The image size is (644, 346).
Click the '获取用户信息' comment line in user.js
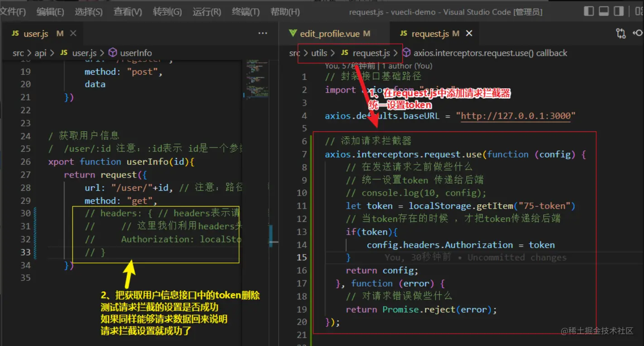83,135
